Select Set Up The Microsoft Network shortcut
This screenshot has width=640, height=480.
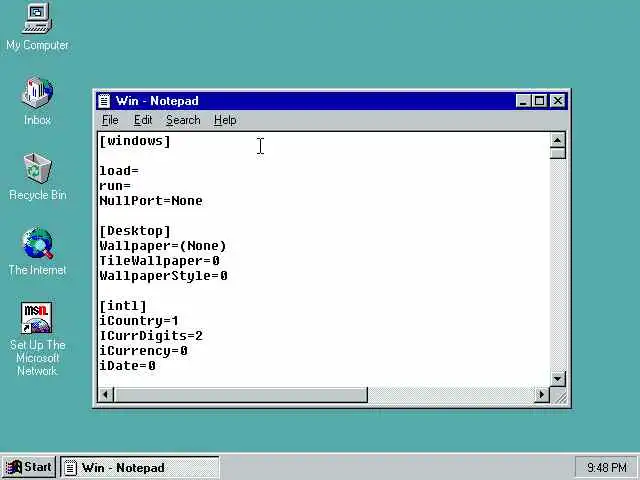pyautogui.click(x=37, y=339)
